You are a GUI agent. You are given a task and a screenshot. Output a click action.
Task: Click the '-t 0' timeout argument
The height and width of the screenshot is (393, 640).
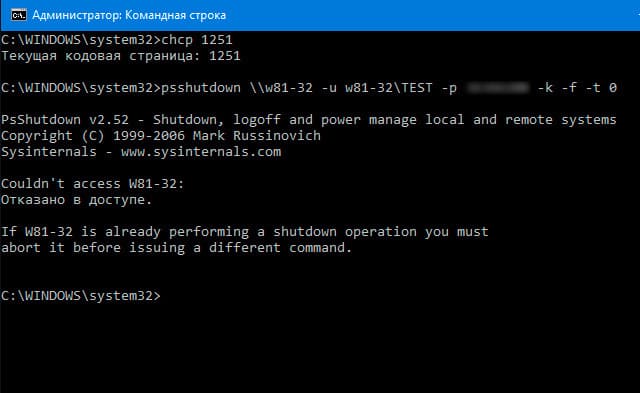pos(601,88)
